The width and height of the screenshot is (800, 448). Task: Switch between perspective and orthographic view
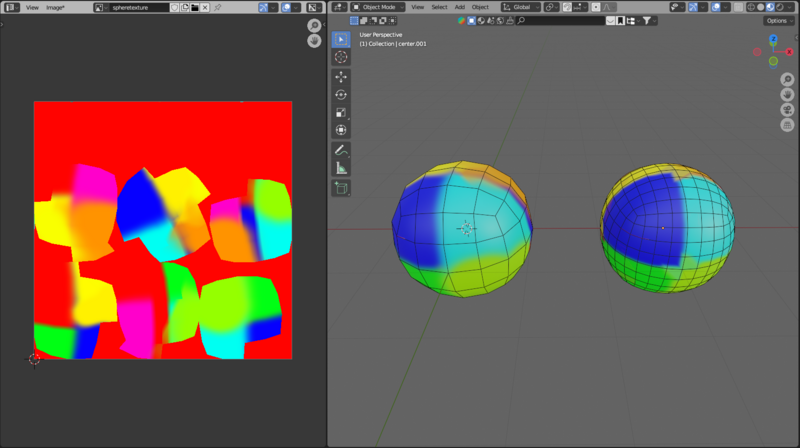[787, 123]
